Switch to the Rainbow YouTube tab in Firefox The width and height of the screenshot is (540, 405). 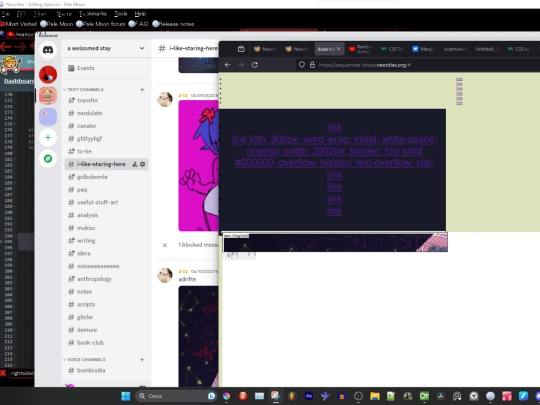pyautogui.click(x=360, y=49)
